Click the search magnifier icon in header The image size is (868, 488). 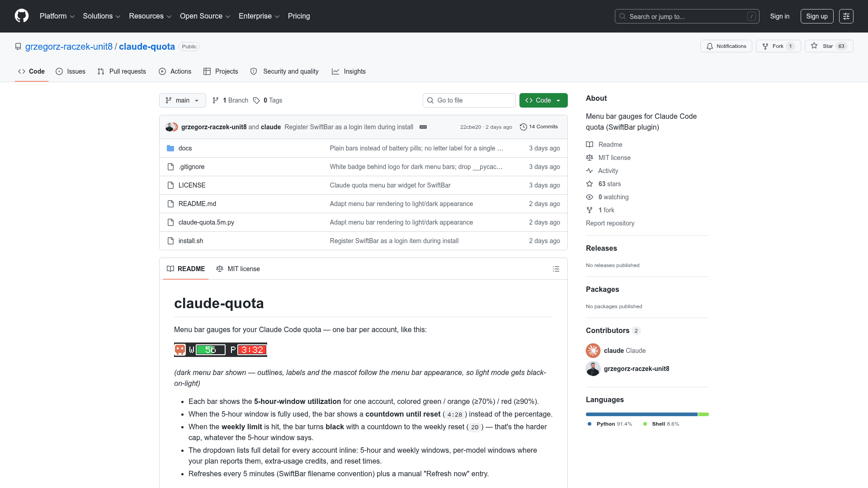(623, 16)
